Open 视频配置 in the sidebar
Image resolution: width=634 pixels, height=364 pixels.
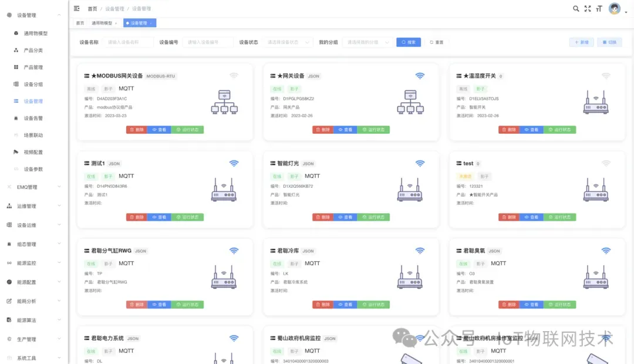33,152
